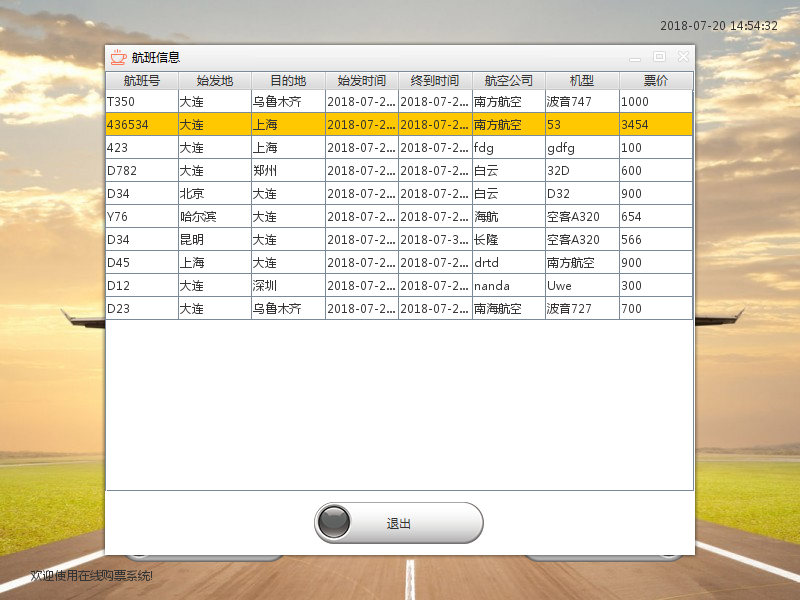Click price cell 654
Viewport: 800px width, 600px height.
(656, 216)
